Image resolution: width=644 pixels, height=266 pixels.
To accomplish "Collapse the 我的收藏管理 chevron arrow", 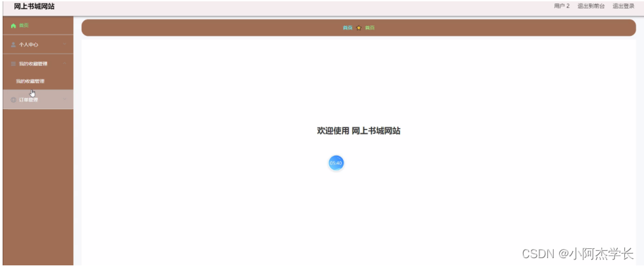I will coord(65,63).
